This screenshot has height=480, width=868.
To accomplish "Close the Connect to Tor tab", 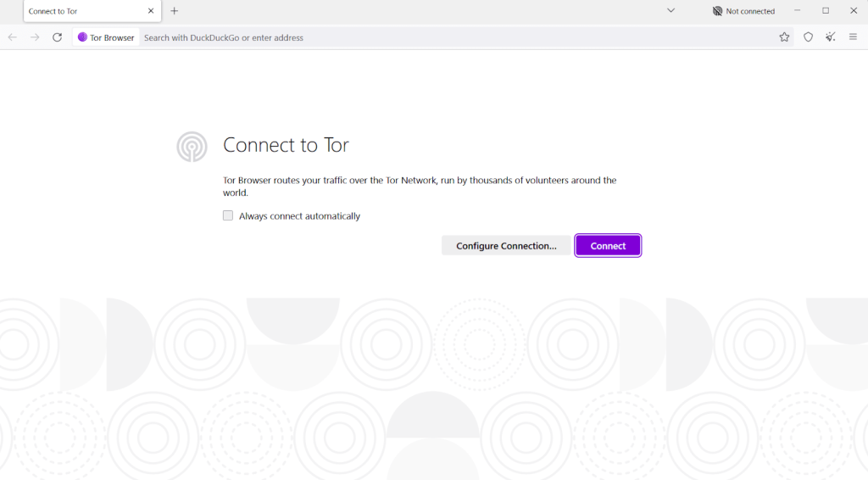I will coord(151,11).
